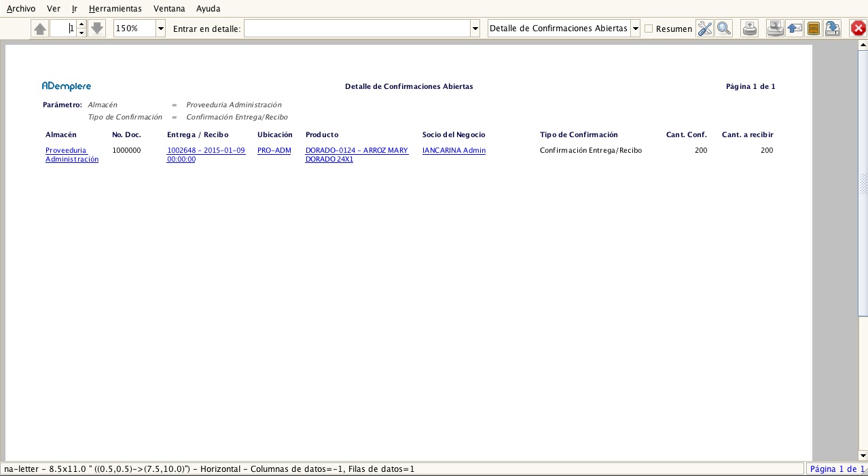Screen dimensions: 868x476
Task: Increase the page number with the spinner up arrow
Action: pyautogui.click(x=82, y=24)
